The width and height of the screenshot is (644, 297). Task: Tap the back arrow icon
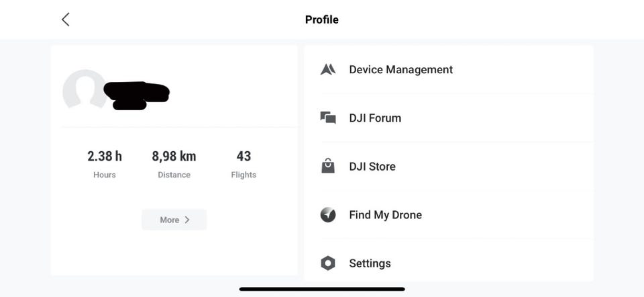(x=65, y=19)
